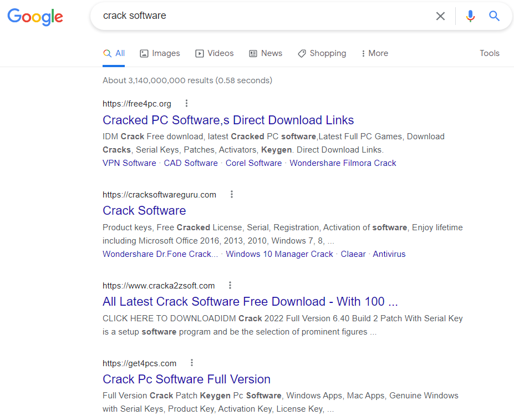514x420 pixels.
Task: Expand the More search filters menu
Action: [x=374, y=53]
